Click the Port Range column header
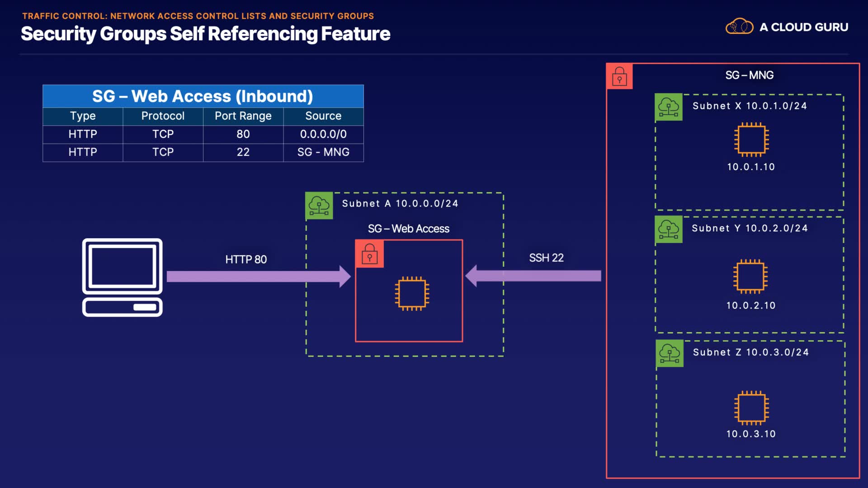The height and width of the screenshot is (488, 868). click(243, 116)
